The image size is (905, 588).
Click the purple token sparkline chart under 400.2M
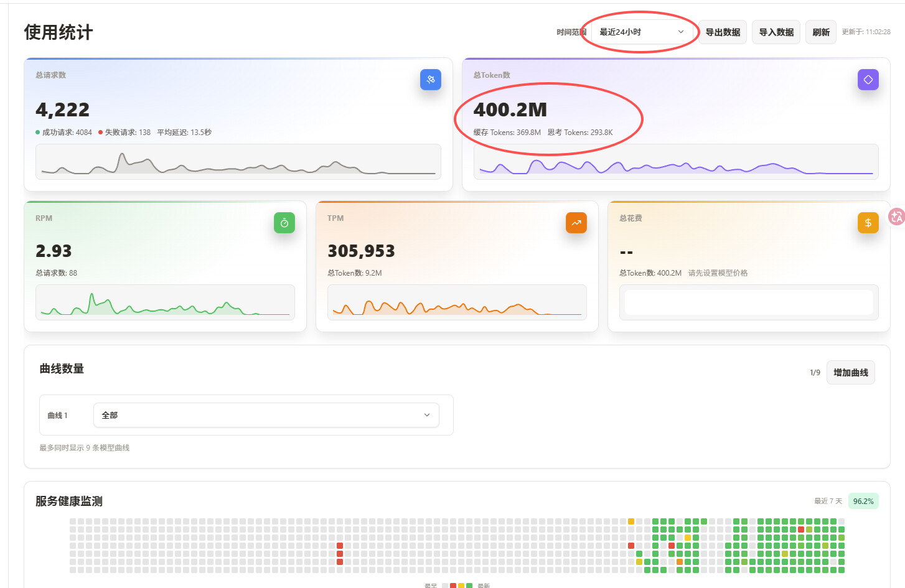[676, 162]
